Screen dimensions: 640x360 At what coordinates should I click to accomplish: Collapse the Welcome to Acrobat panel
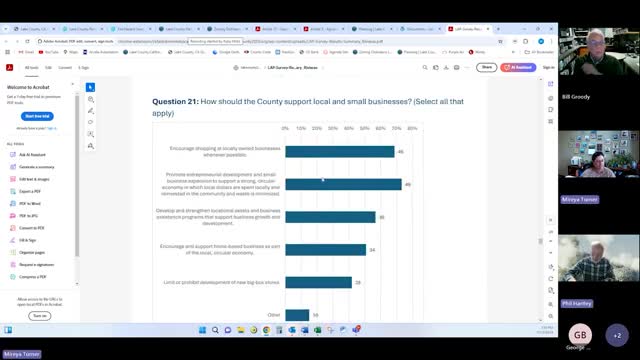pos(73,84)
